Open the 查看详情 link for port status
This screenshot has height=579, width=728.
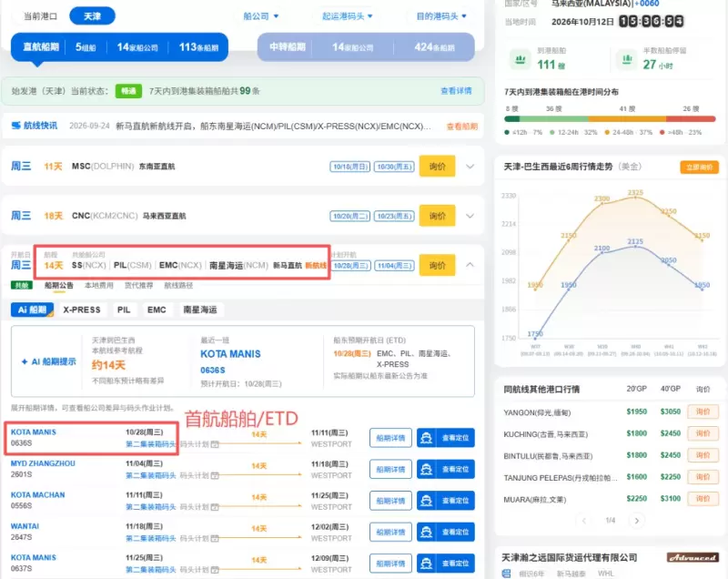click(456, 90)
